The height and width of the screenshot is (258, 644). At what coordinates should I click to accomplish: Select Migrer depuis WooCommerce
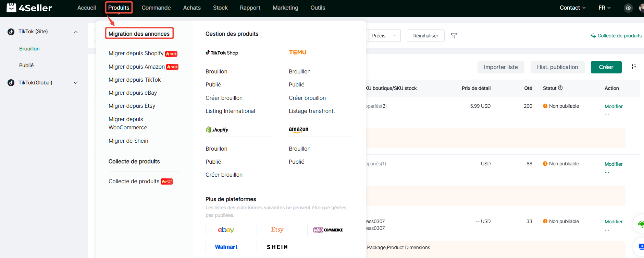click(128, 123)
